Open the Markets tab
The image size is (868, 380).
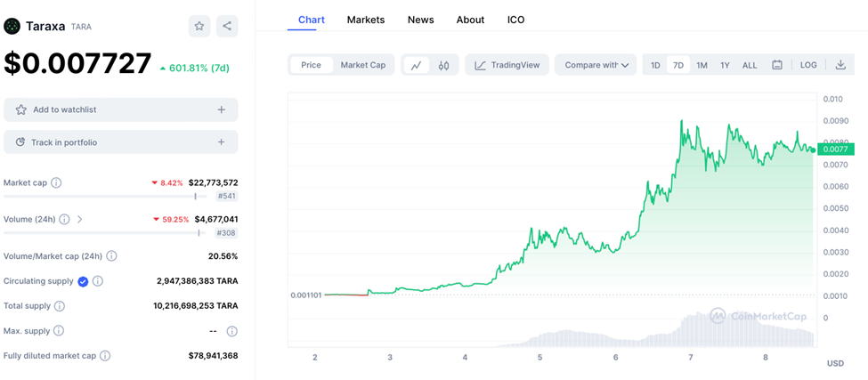(x=366, y=20)
